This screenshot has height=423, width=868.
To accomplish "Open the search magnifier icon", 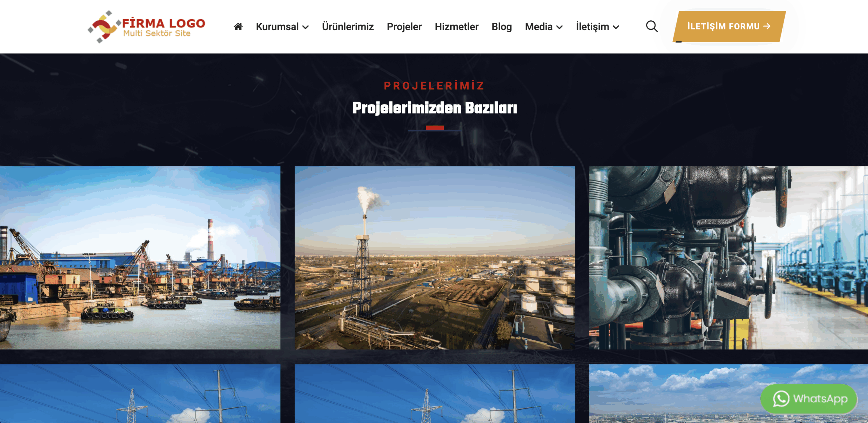I will click(651, 26).
